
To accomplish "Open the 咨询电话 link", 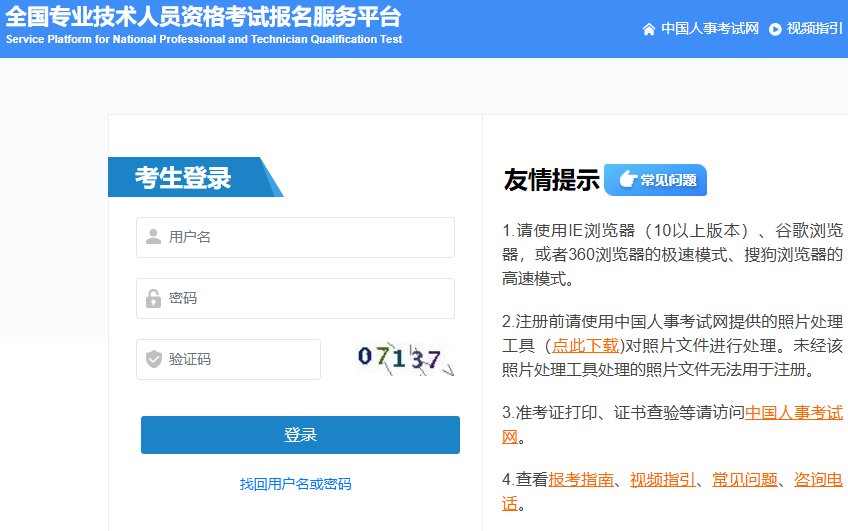I will click(817, 480).
